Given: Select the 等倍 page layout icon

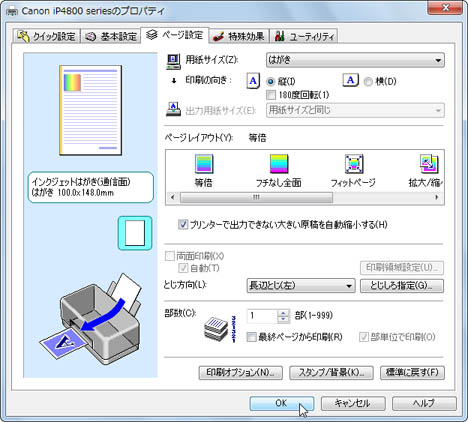Looking at the screenshot, I should tap(204, 164).
